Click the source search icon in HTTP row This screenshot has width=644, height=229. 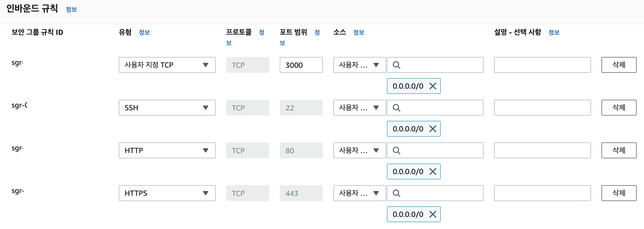396,150
